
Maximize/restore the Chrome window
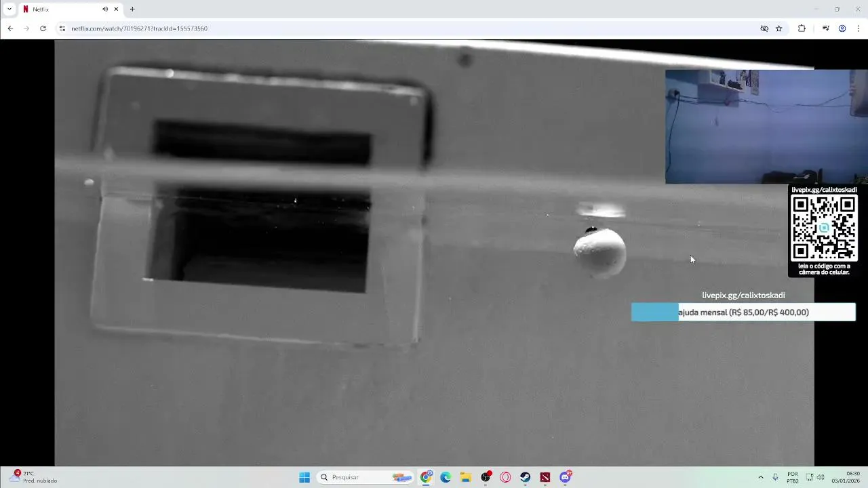click(837, 9)
